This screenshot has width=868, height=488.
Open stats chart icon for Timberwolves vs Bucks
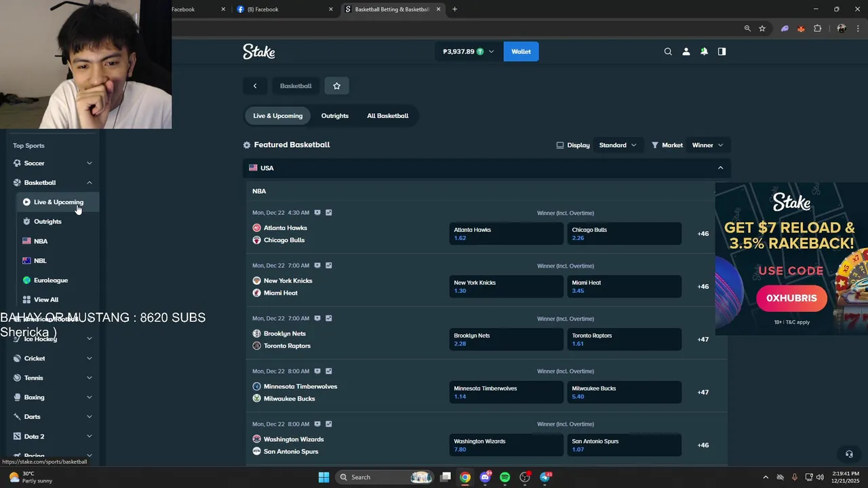pyautogui.click(x=329, y=371)
